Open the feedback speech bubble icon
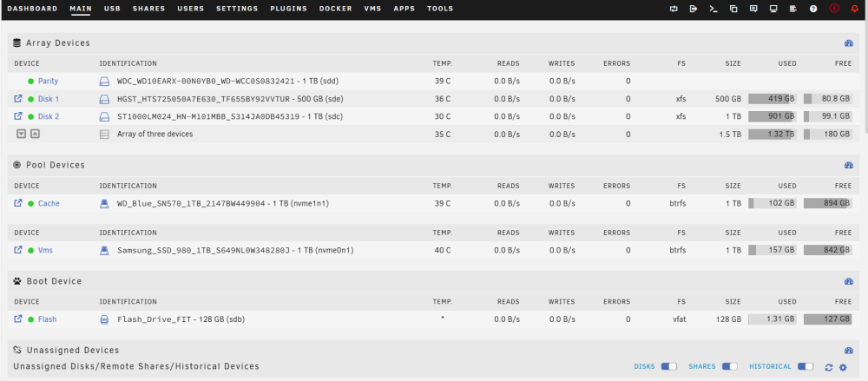Screen dimensions: 868x381 753,9
